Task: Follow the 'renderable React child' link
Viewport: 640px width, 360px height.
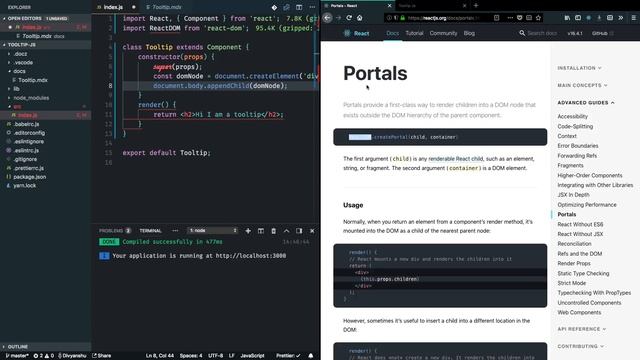Action: tap(456, 159)
